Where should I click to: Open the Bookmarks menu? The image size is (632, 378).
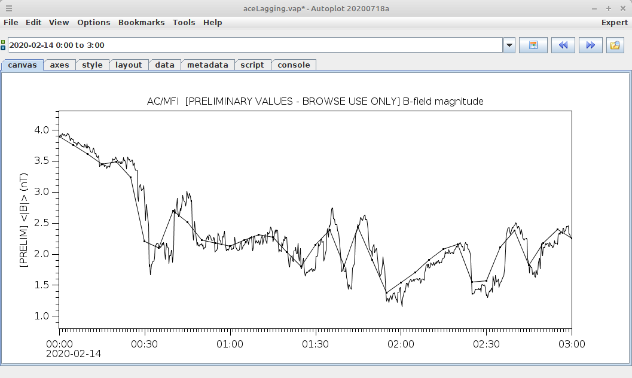141,22
